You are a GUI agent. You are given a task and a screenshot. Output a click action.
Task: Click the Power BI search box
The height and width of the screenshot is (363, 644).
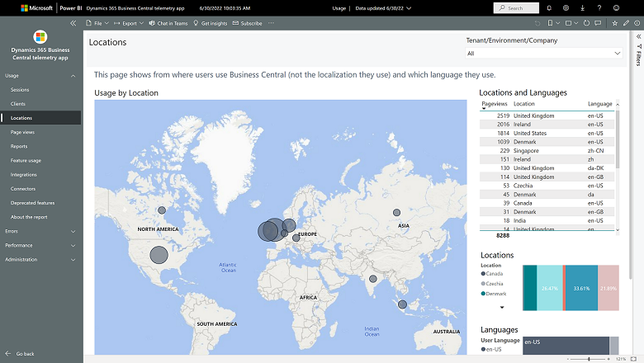(x=516, y=7)
